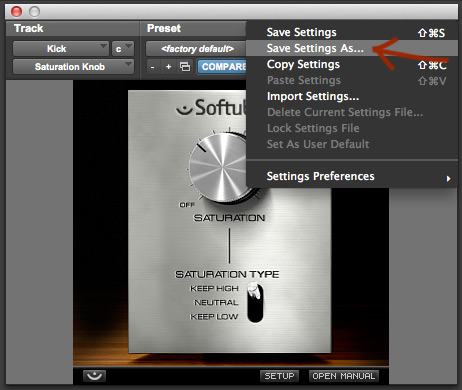This screenshot has width=462, height=390.
Task: Choose Copy Settings menu item
Action: click(x=352, y=64)
